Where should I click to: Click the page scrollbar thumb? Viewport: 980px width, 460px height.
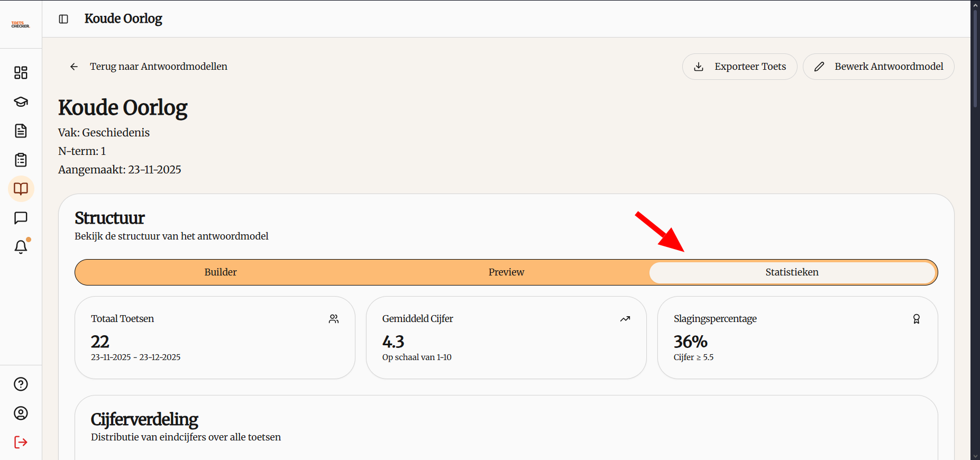[x=975, y=58]
